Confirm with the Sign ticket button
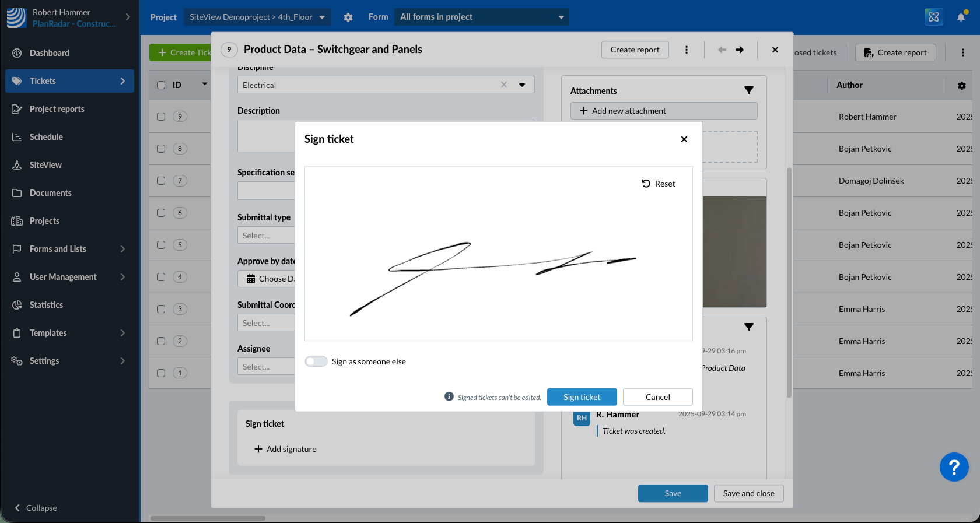The image size is (980, 523). coord(582,397)
